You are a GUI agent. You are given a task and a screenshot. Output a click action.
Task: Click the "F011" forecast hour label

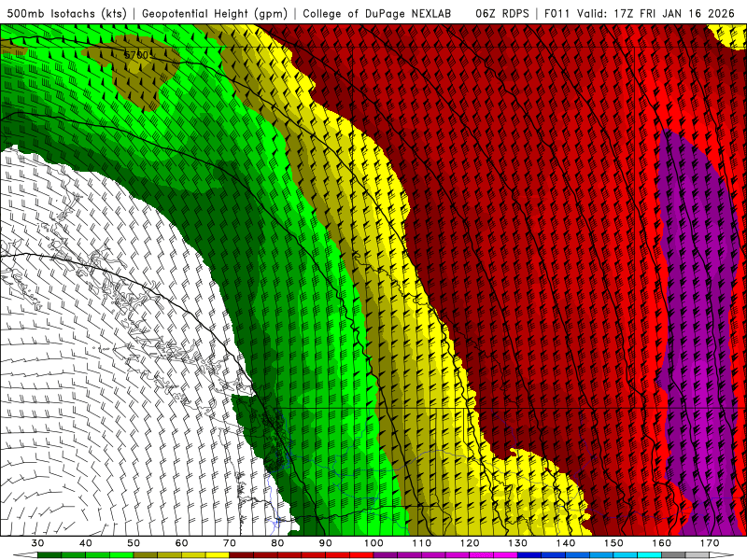click(557, 14)
